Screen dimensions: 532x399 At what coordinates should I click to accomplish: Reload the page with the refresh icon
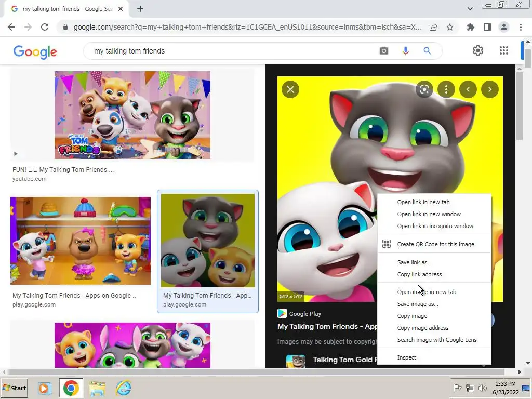point(45,27)
